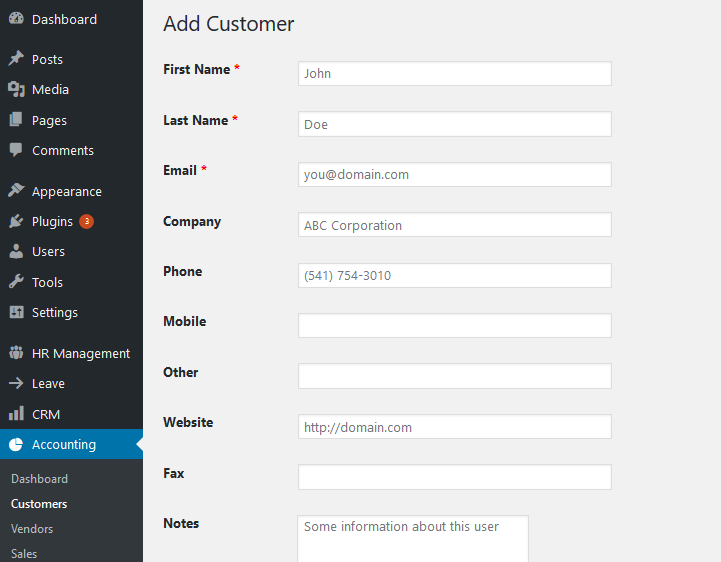Click the Users person icon
721x562 pixels.
(16, 251)
